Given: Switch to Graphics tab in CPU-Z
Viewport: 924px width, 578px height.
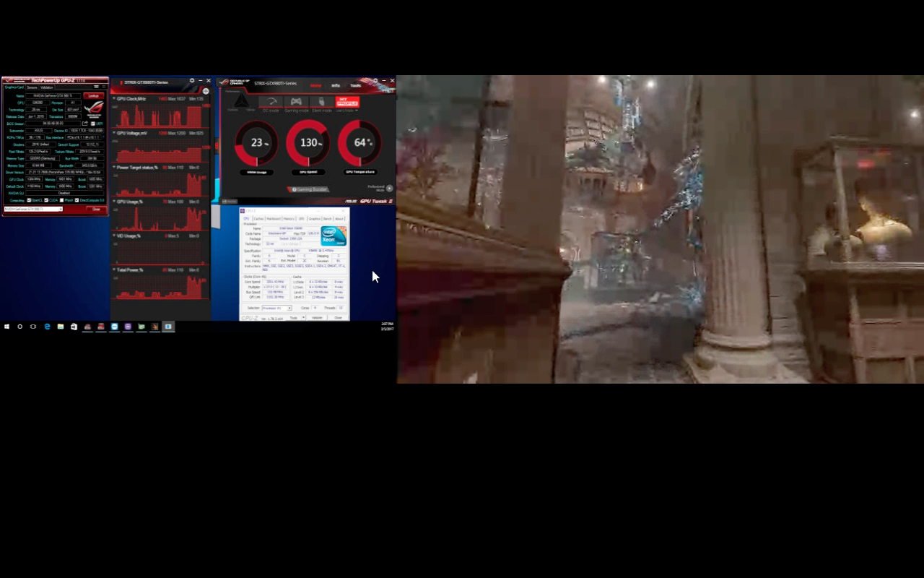Looking at the screenshot, I should point(314,218).
